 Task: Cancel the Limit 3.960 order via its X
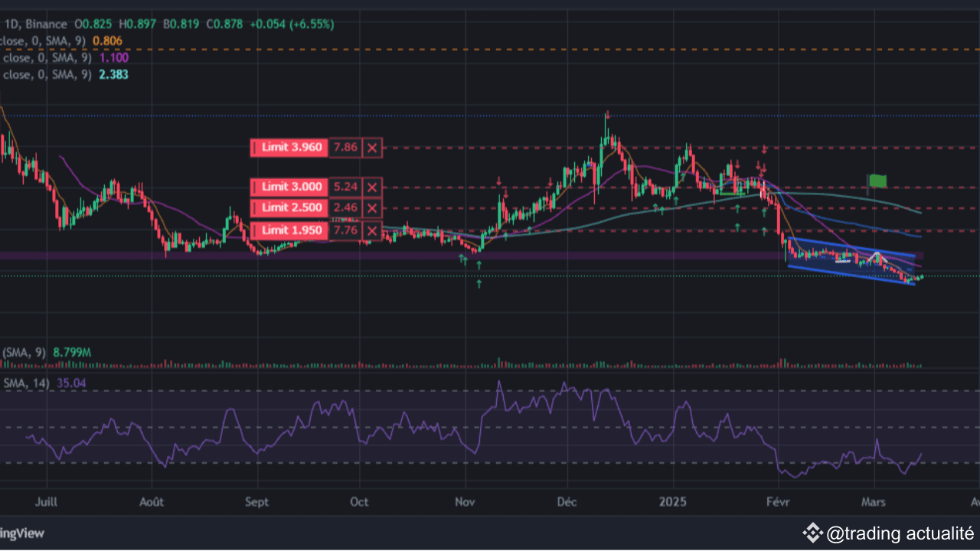click(x=371, y=147)
